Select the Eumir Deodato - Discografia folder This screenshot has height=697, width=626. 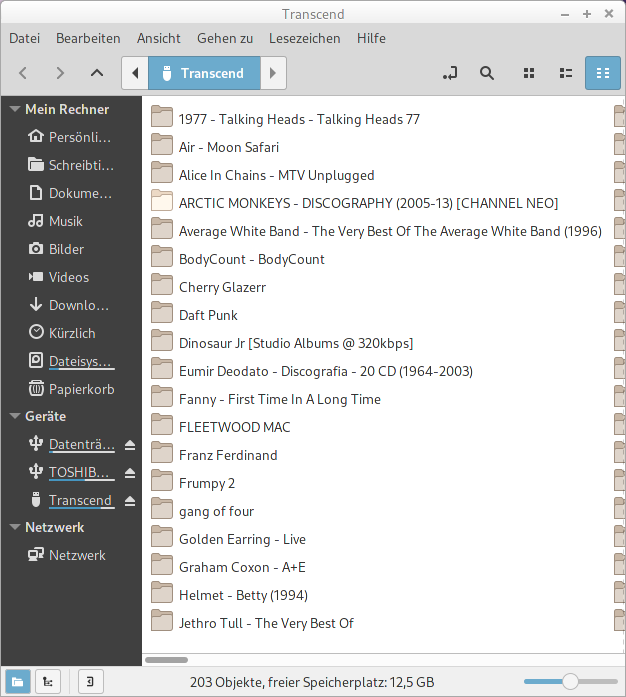(x=312, y=371)
